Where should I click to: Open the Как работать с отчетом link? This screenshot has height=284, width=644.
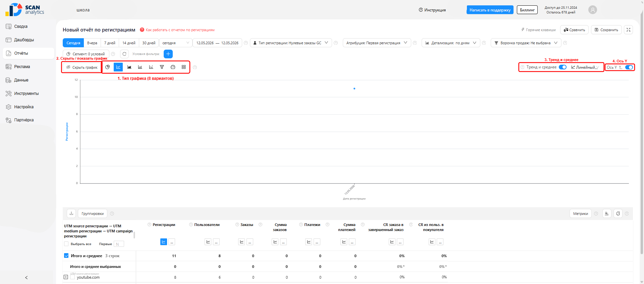tap(180, 30)
